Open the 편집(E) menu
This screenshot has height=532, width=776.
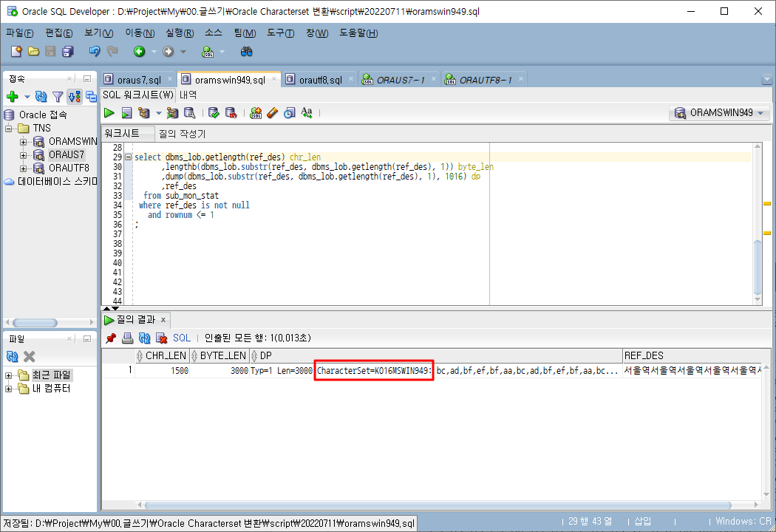pyautogui.click(x=59, y=33)
